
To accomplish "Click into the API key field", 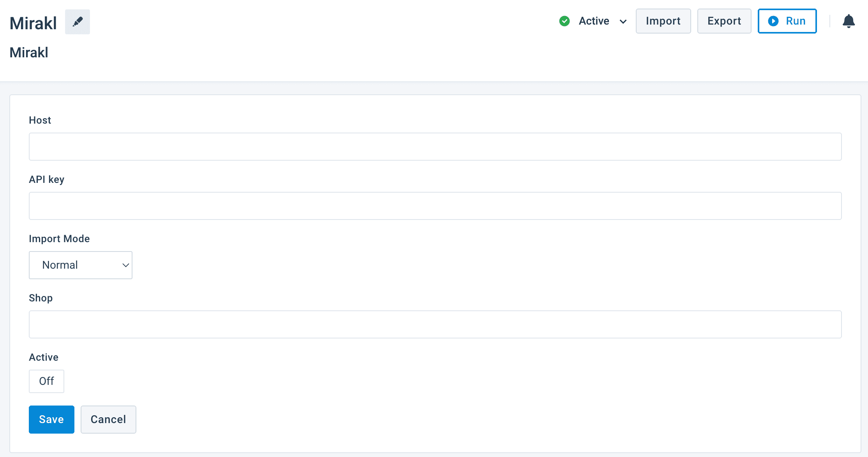I will click(x=435, y=206).
